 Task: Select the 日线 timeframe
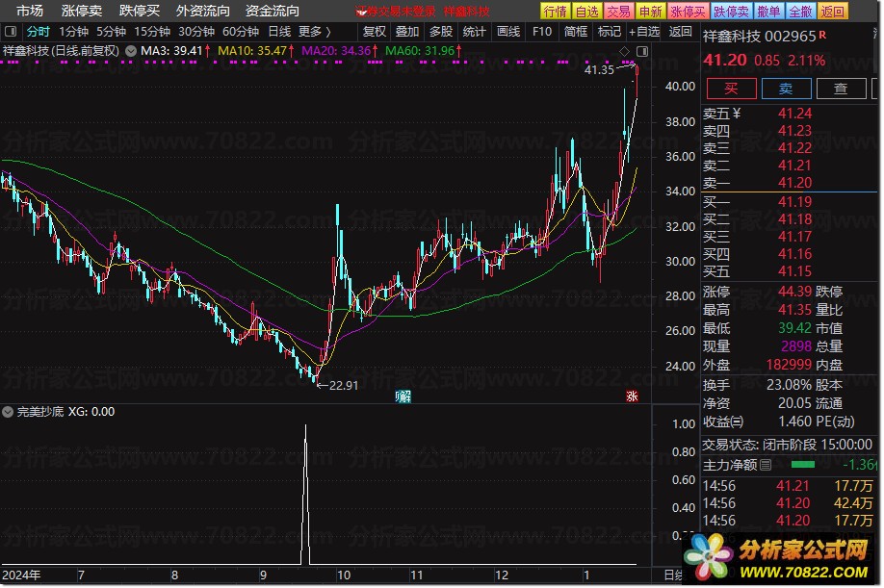click(279, 32)
